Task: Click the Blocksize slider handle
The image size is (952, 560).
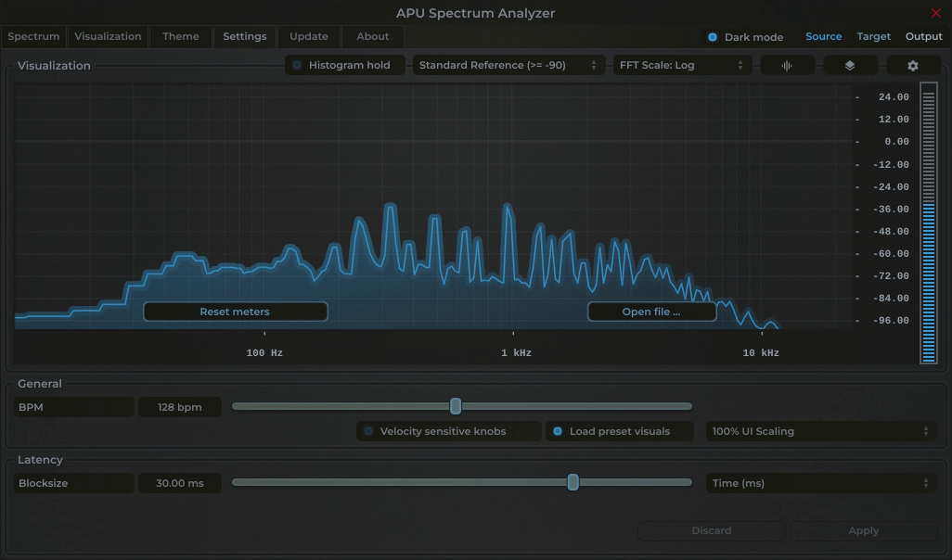Action: click(572, 482)
